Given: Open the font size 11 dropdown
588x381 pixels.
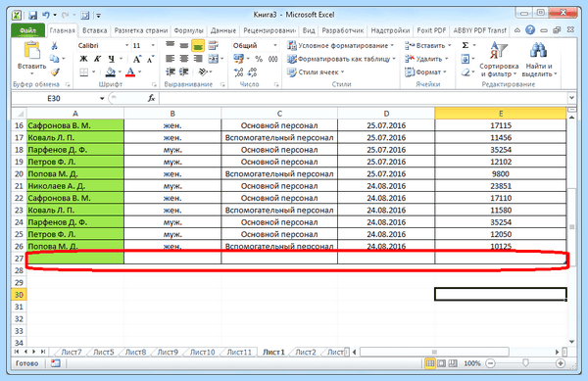Looking at the screenshot, I should click(x=153, y=45).
